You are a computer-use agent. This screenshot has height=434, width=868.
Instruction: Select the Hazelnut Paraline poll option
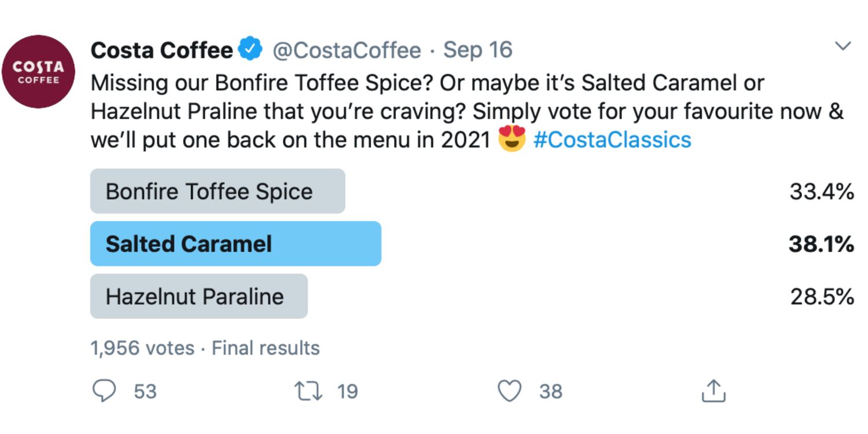[198, 296]
